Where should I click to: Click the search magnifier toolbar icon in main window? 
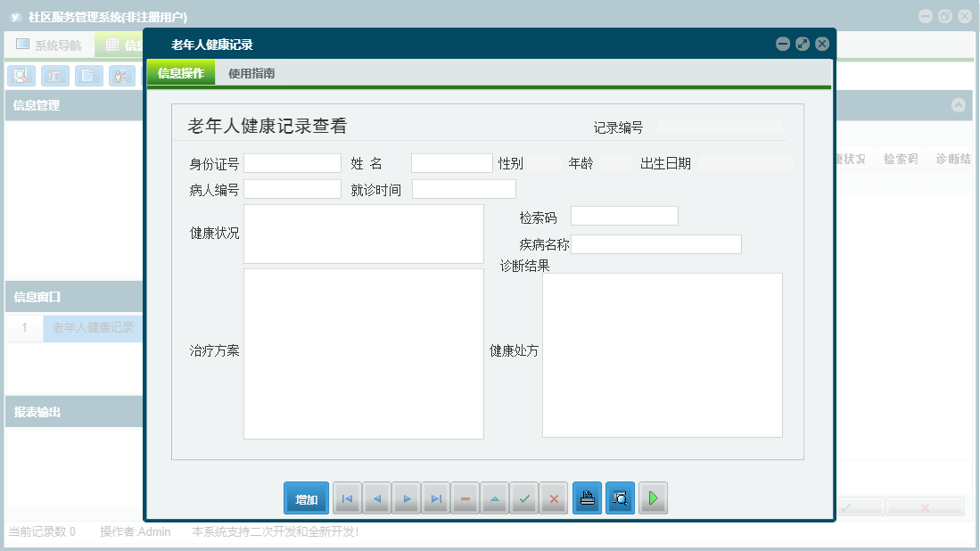tap(21, 76)
